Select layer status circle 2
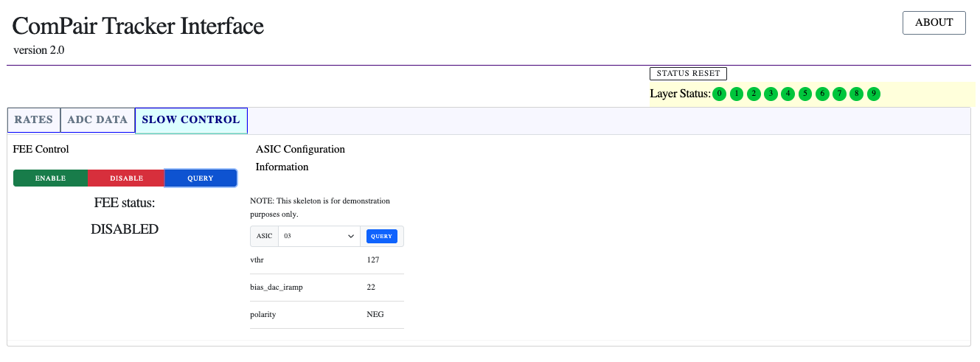The height and width of the screenshot is (362, 980). point(754,94)
